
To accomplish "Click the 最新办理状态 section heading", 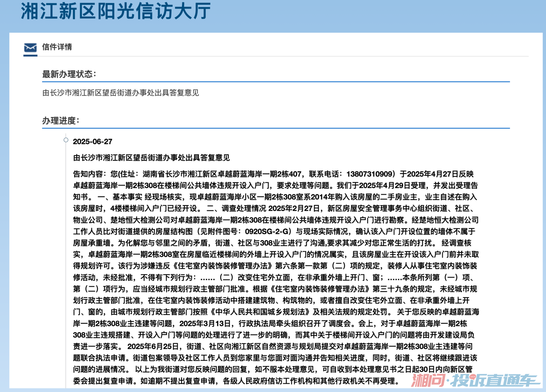I will (x=69, y=74).
